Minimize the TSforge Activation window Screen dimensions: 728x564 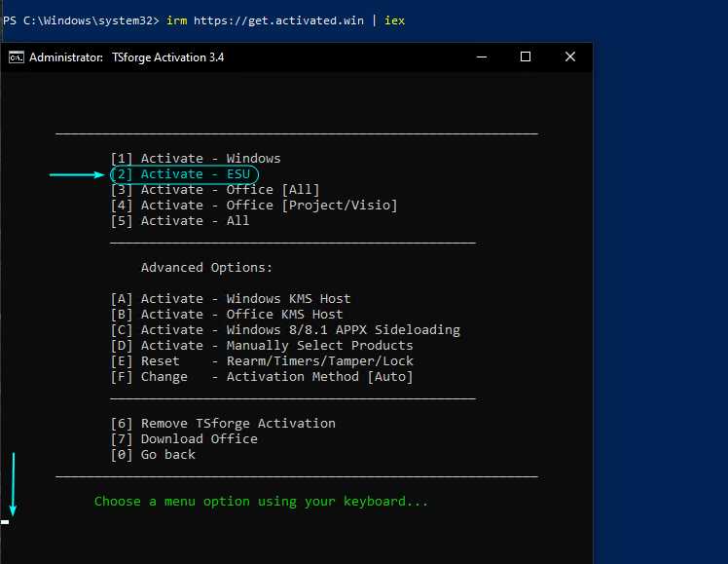point(482,56)
